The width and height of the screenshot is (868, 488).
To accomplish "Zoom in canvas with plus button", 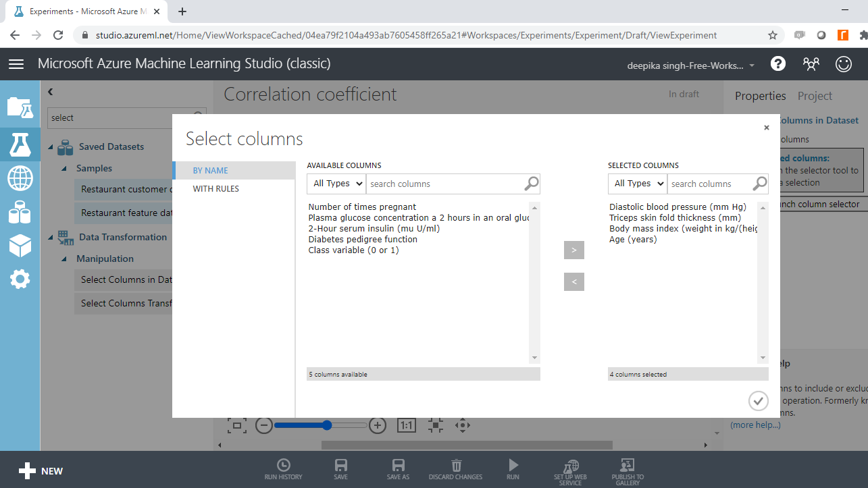I will coord(378,425).
